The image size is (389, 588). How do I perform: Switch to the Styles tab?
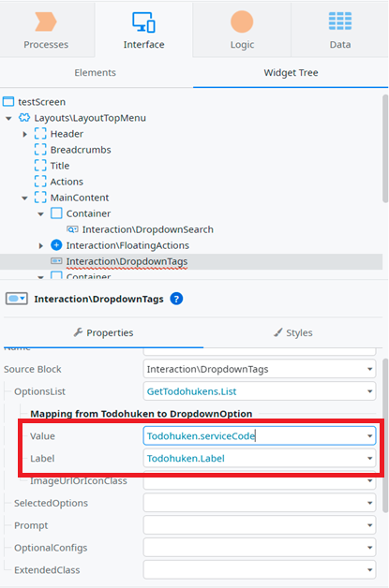click(x=293, y=332)
